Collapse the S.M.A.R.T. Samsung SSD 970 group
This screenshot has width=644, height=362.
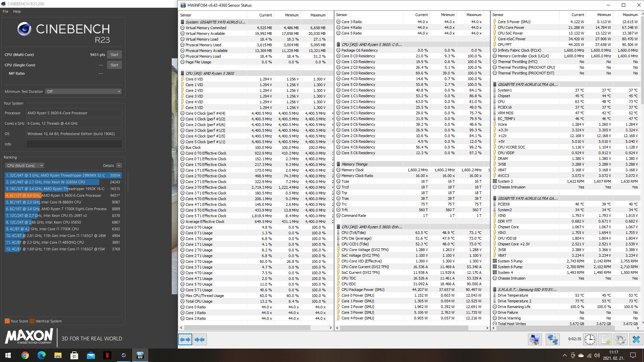[495, 290]
